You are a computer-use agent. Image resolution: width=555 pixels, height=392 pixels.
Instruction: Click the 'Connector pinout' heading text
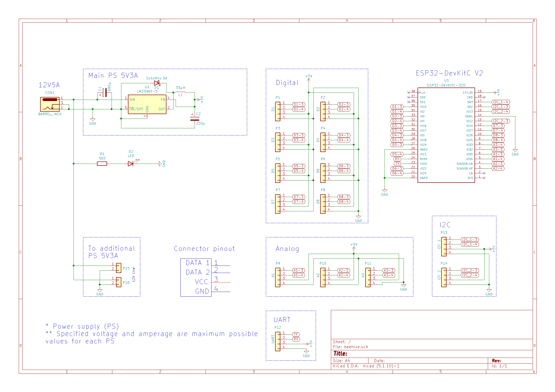(204, 249)
